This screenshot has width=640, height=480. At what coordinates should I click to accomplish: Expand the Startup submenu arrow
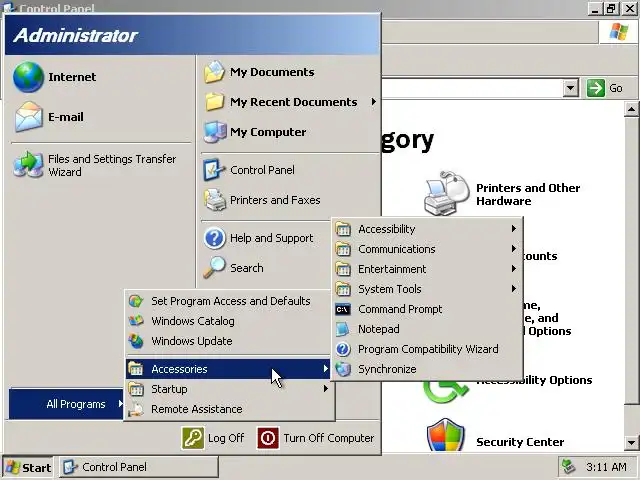tap(326, 389)
